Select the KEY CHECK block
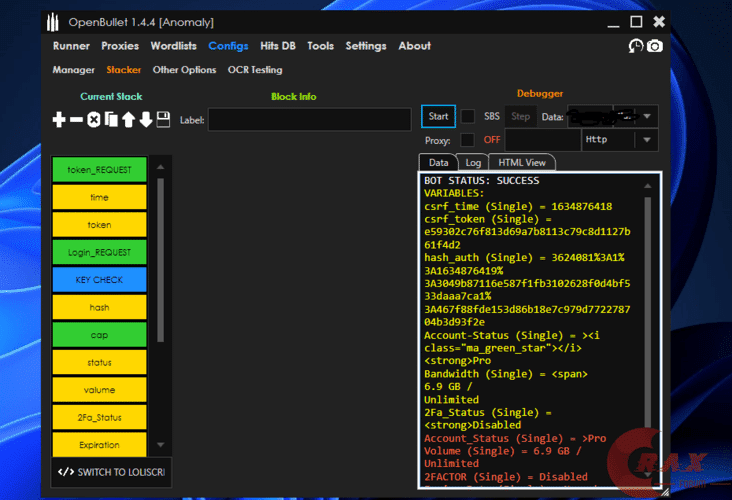Image resolution: width=732 pixels, height=500 pixels. [x=99, y=280]
